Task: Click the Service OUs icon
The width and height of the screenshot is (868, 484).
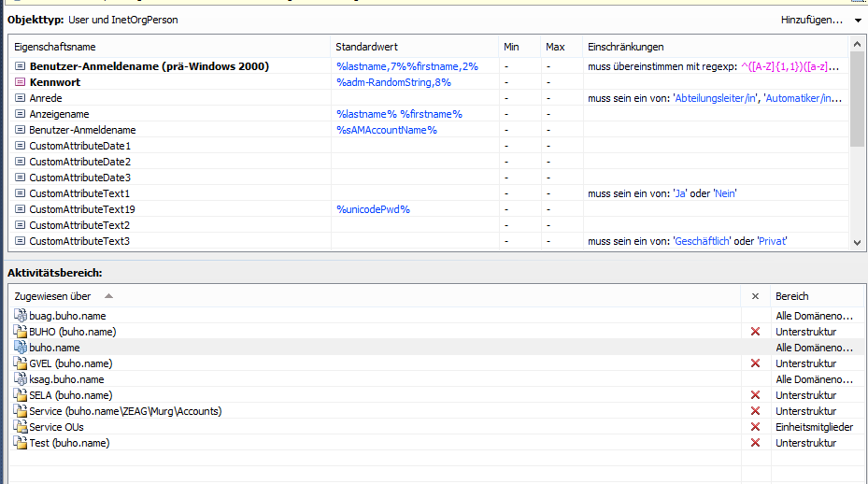Action: [21, 427]
